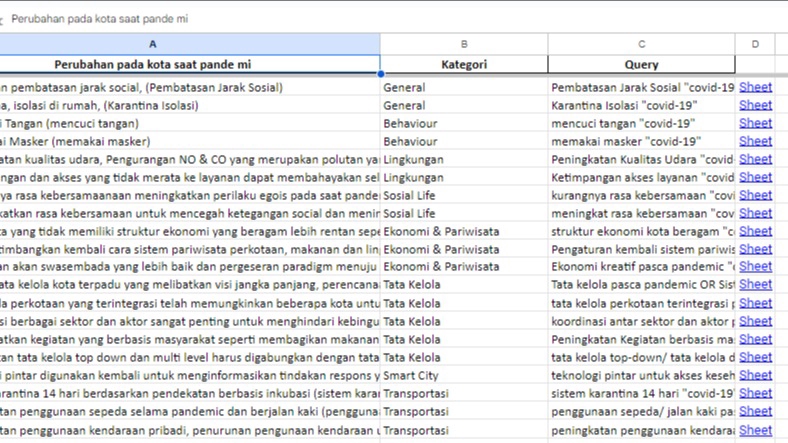
Task: Select column A cell containing '(Karantina Isolasi)'
Action: click(190, 105)
